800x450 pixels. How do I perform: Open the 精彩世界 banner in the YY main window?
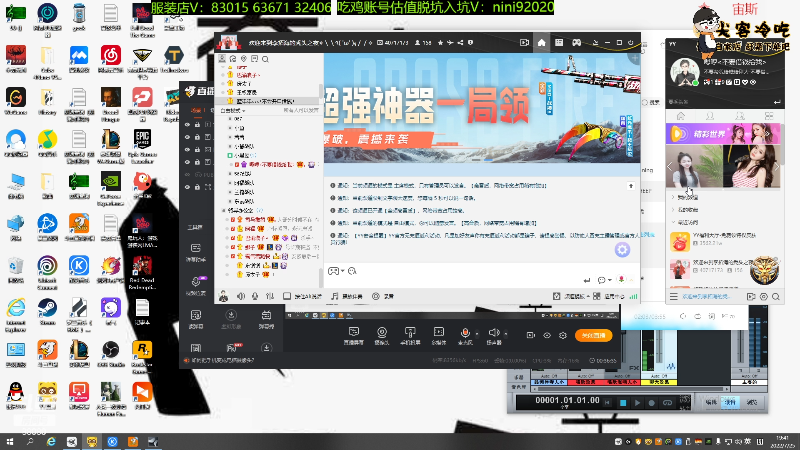(x=723, y=134)
